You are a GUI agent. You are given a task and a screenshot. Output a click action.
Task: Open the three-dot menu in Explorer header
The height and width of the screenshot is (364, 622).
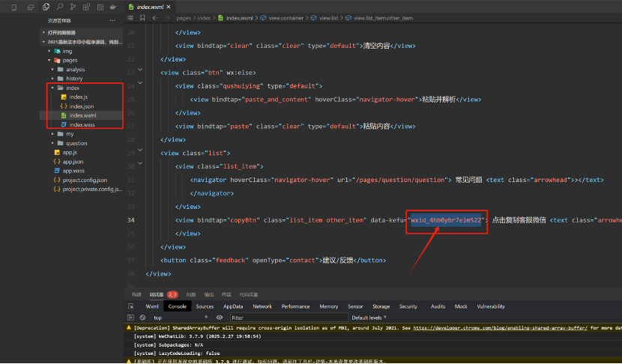112,21
